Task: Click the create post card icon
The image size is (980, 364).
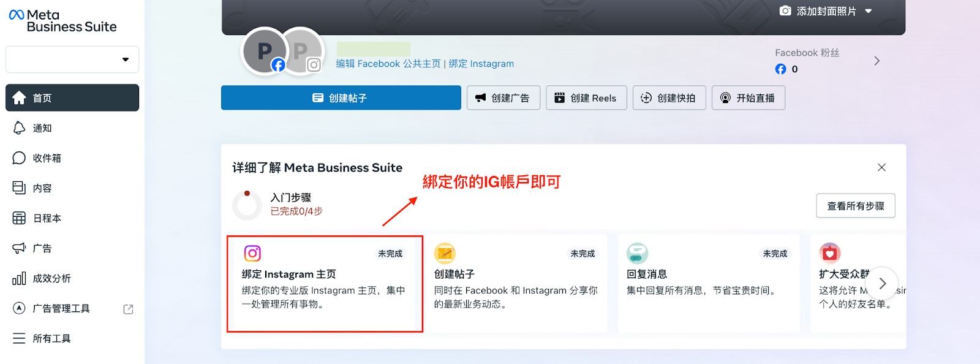Action: [x=445, y=253]
